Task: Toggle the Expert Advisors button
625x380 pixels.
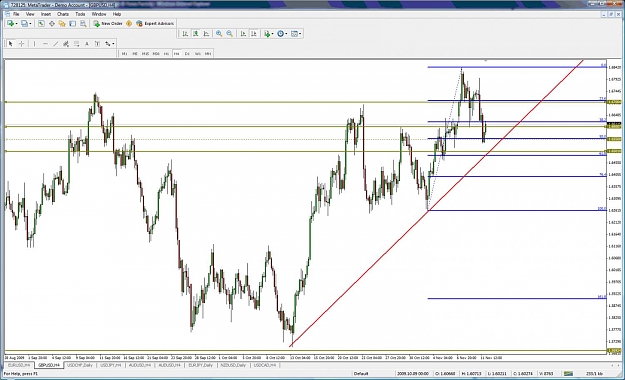Action: [155, 24]
